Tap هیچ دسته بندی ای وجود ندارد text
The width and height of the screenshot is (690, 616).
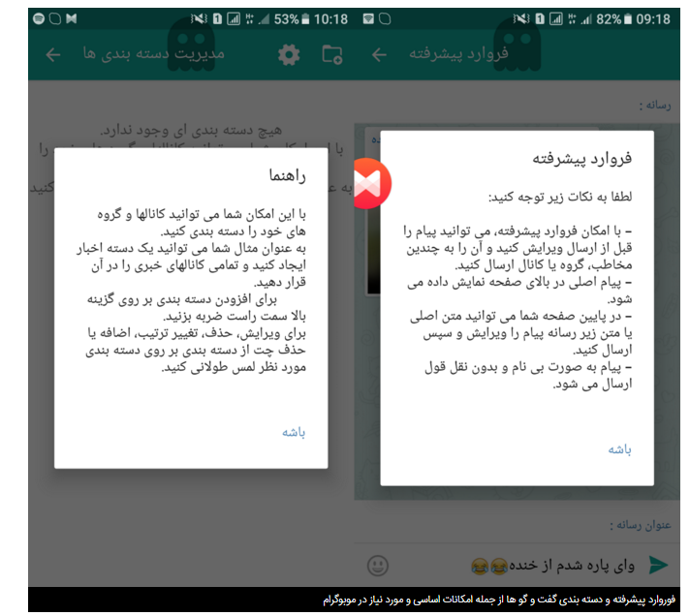click(x=191, y=130)
